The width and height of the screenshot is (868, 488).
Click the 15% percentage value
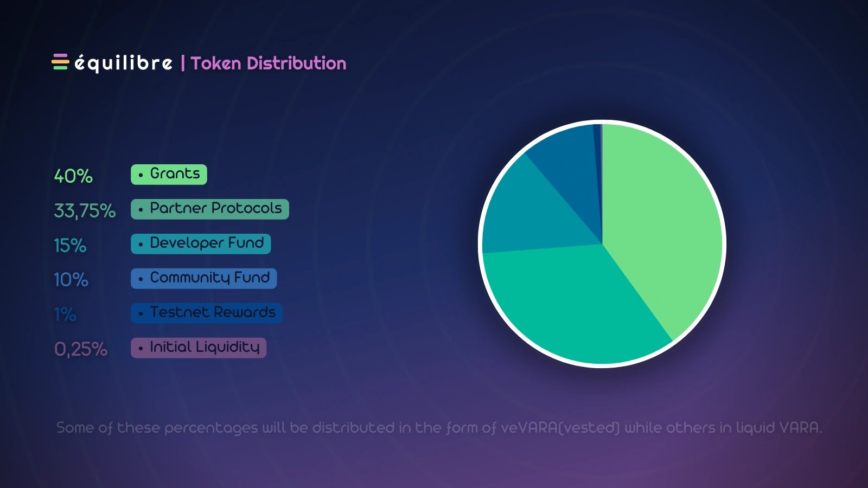click(x=70, y=245)
